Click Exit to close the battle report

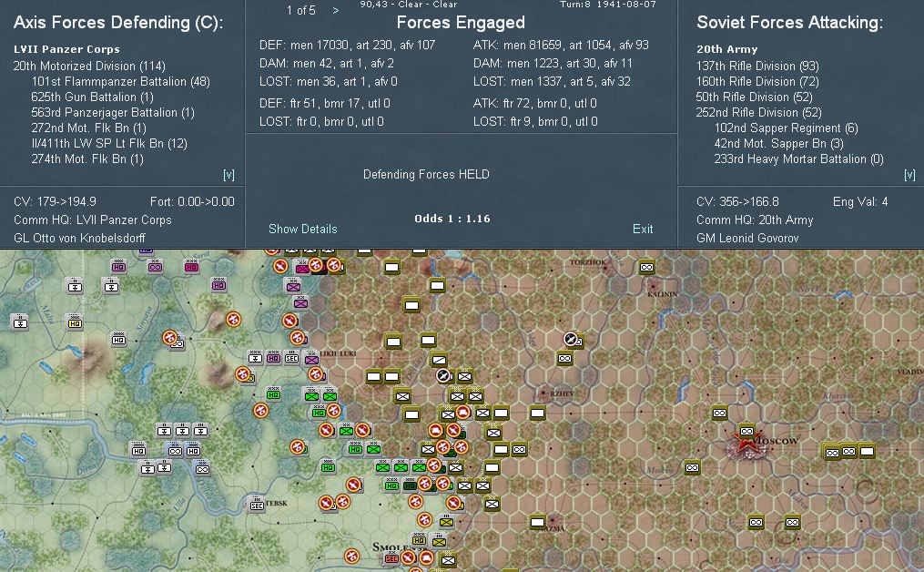643,229
